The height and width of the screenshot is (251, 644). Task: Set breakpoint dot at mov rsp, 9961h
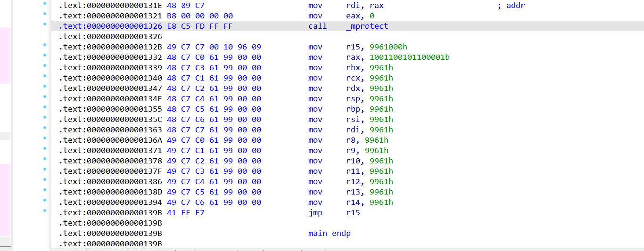point(45,97)
